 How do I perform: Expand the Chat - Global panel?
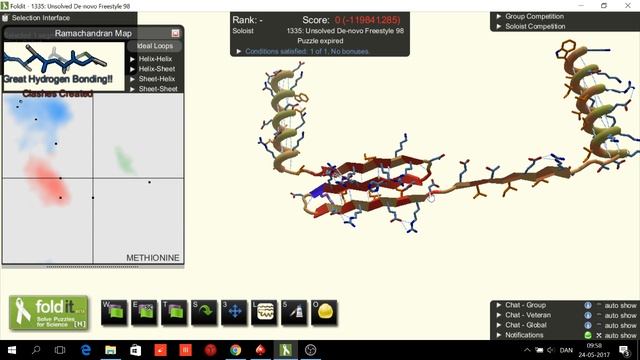499,325
